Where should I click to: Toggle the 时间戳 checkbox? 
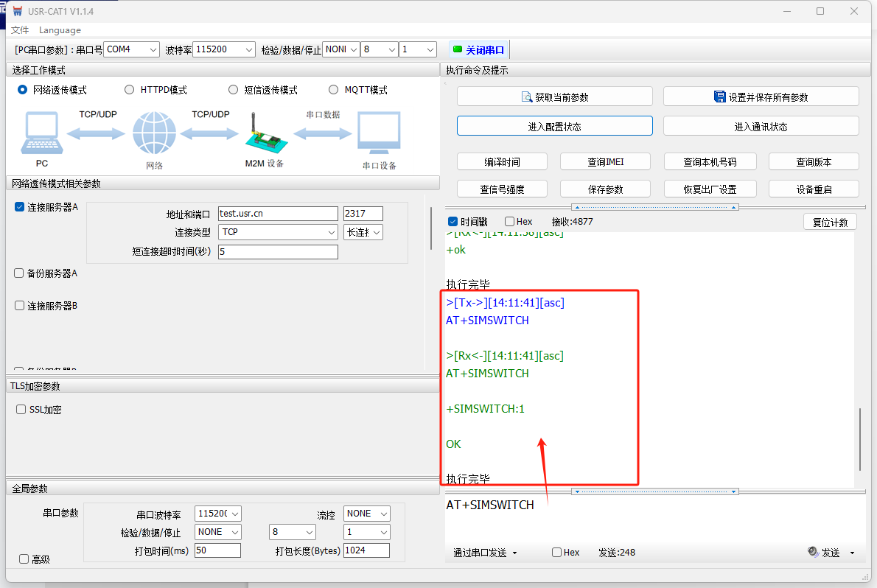(x=453, y=222)
